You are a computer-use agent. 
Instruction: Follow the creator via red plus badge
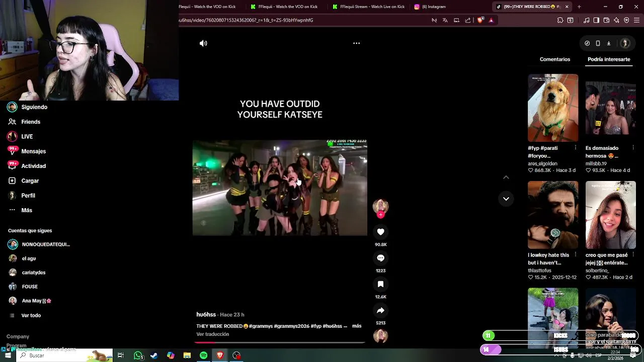tap(380, 215)
